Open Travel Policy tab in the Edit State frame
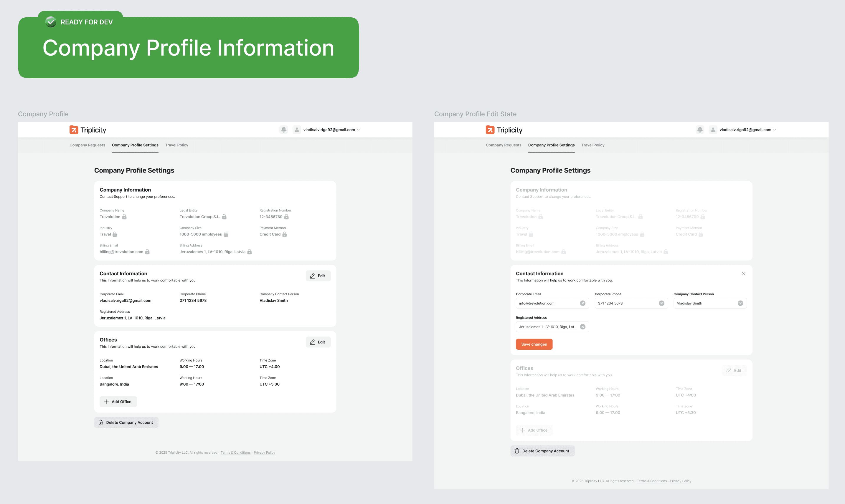This screenshot has height=504, width=845. click(593, 145)
